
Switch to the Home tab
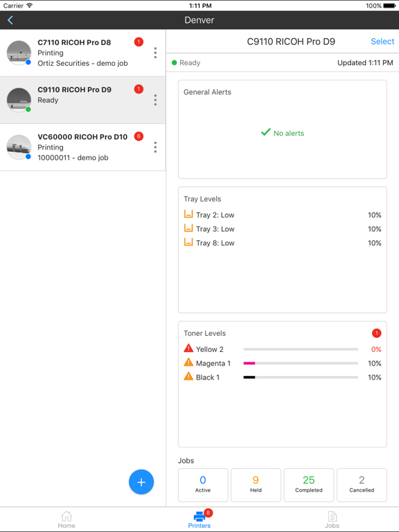click(66, 520)
